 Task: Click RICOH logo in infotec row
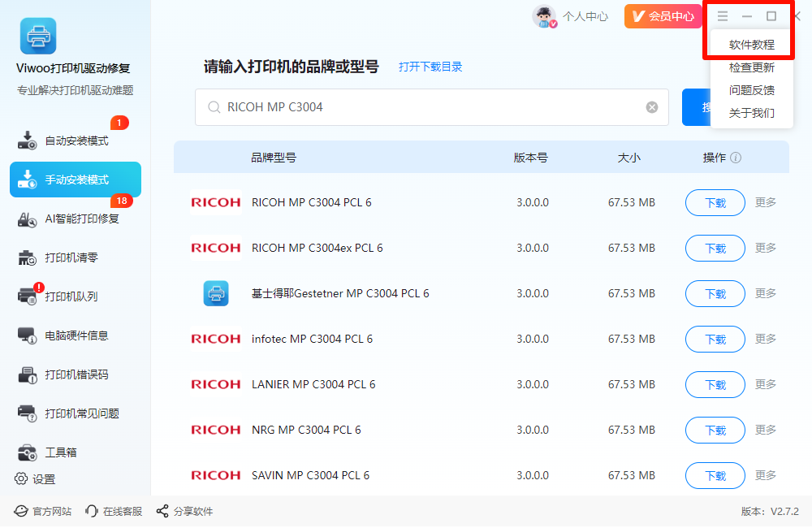pos(216,339)
